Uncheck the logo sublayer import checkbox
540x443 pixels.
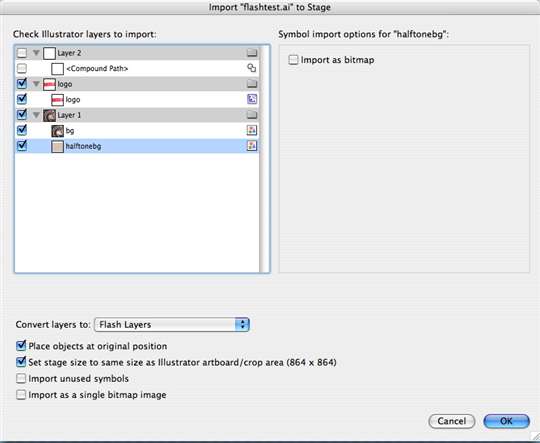coord(22,99)
